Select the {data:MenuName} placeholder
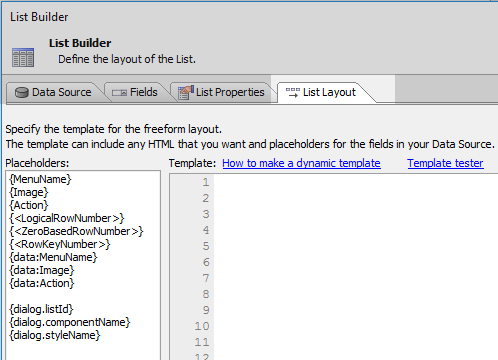The image size is (498, 360). tap(53, 257)
